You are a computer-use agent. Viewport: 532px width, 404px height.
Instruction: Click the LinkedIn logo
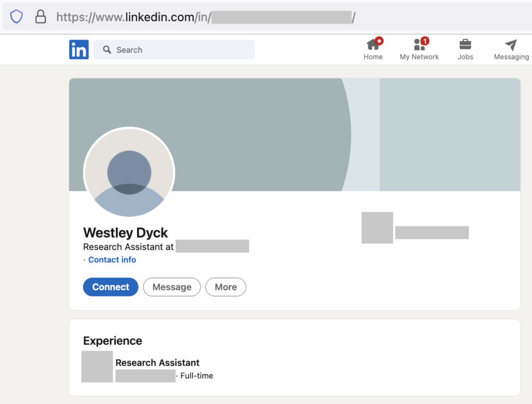[79, 49]
